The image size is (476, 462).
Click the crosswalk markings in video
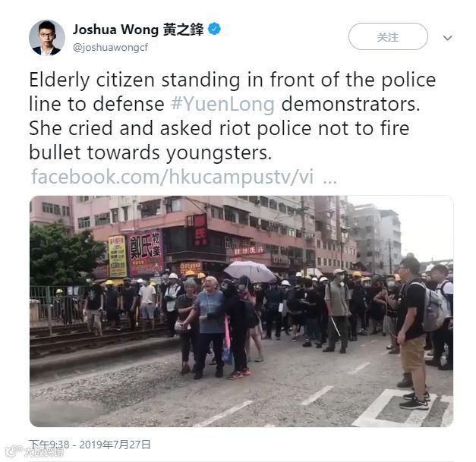coord(404,408)
